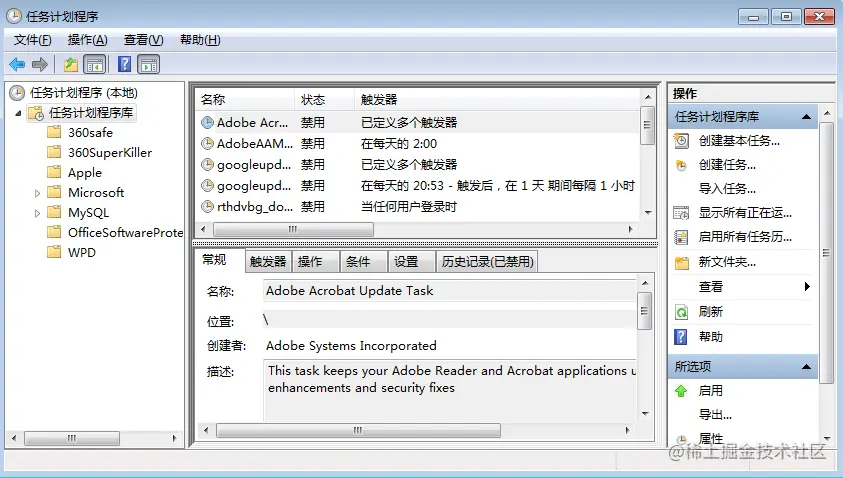Viewport: 843px width, 478px height.
Task: Open the OfficeSoftwareProtection folder
Action: [x=125, y=233]
